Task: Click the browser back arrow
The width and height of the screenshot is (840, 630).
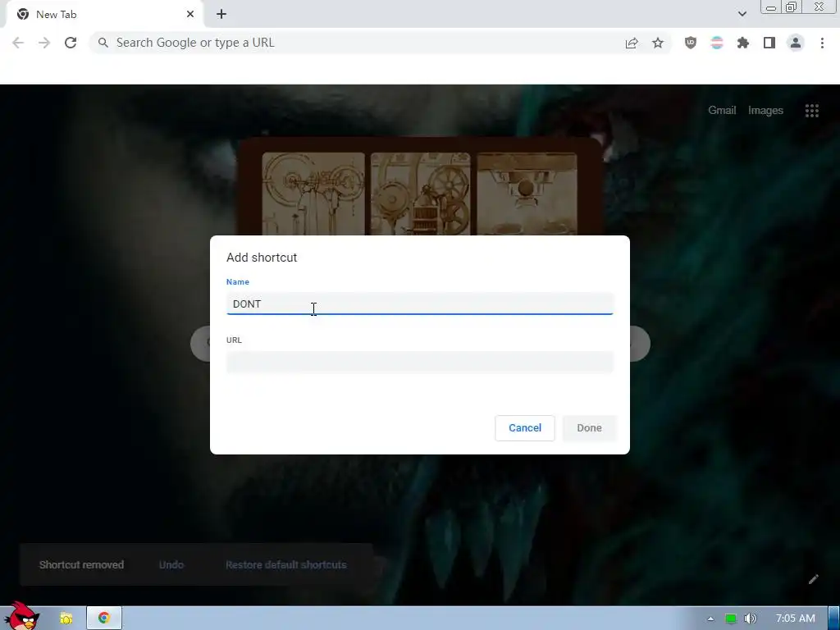Action: pos(18,43)
